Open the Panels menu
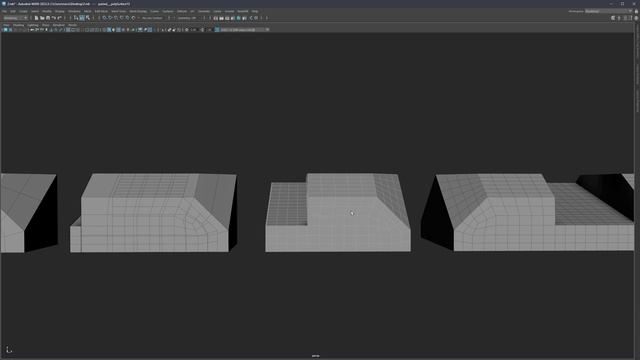Screen dimensions: 640x360 pyautogui.click(x=72, y=25)
